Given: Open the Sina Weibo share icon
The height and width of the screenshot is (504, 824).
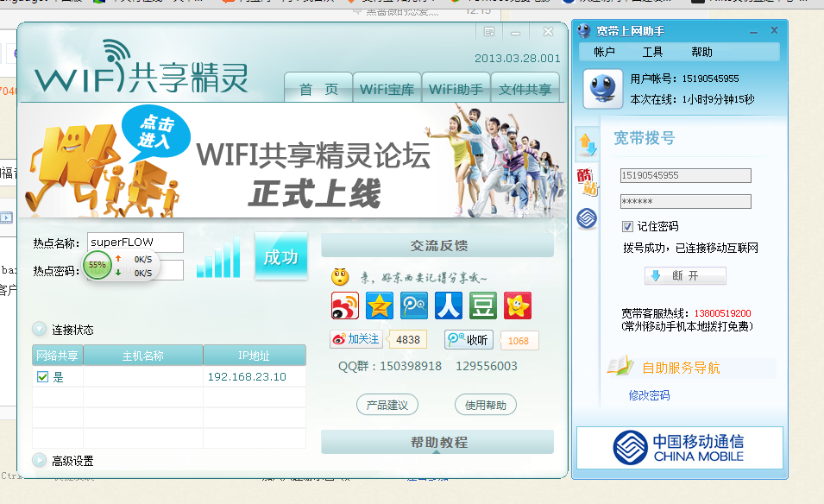Looking at the screenshot, I should click(x=345, y=306).
